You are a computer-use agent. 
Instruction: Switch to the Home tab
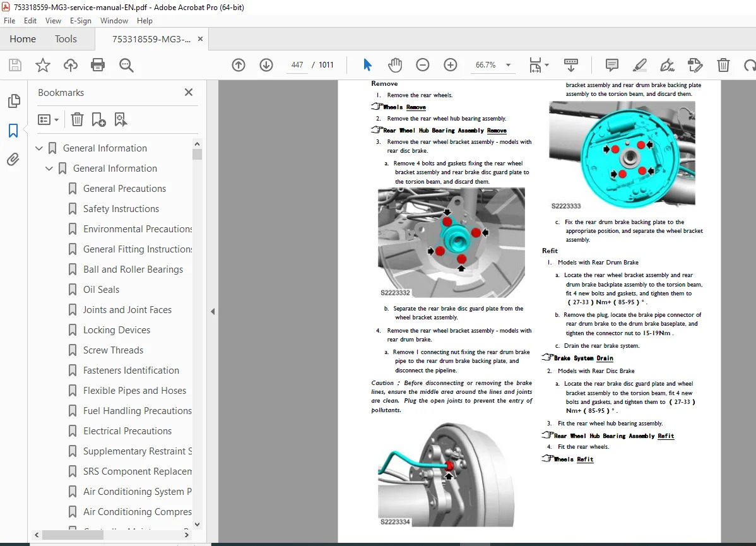[23, 39]
